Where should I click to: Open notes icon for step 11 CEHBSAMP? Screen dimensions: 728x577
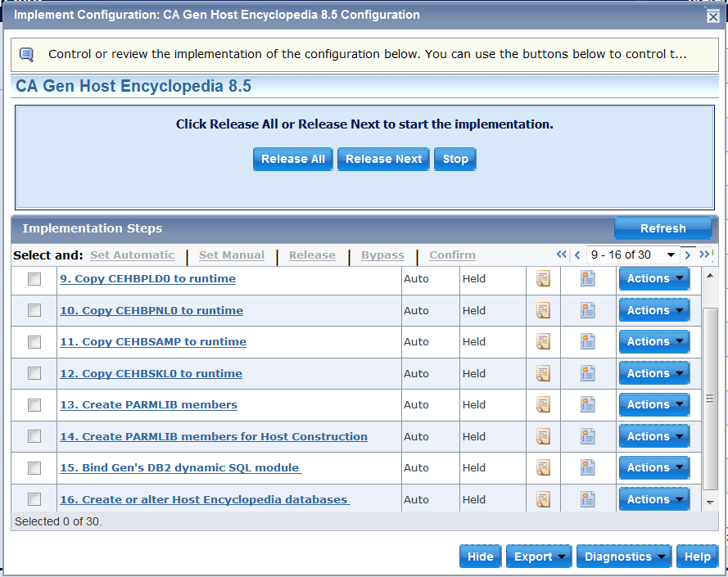click(543, 341)
